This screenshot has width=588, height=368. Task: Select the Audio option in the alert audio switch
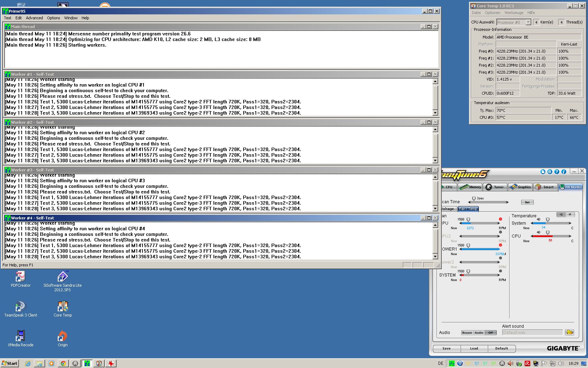click(479, 333)
